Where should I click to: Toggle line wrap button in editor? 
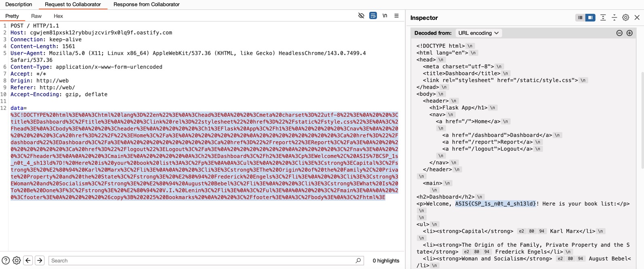pos(373,16)
